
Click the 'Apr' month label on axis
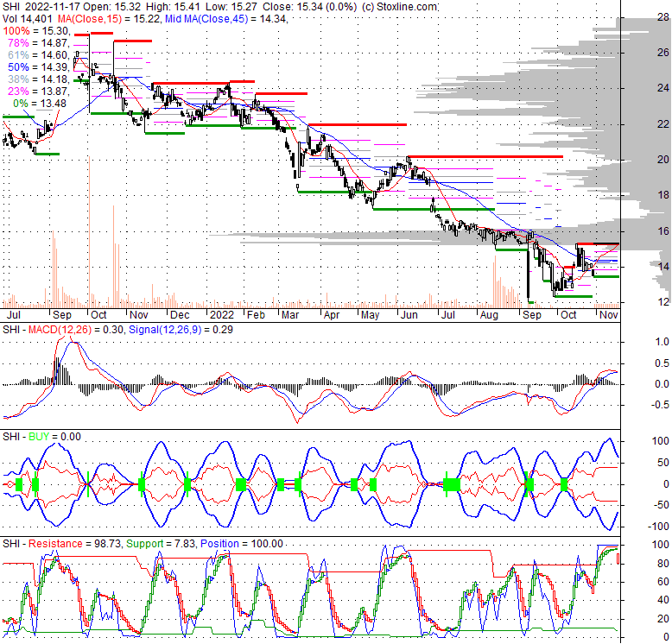(332, 315)
